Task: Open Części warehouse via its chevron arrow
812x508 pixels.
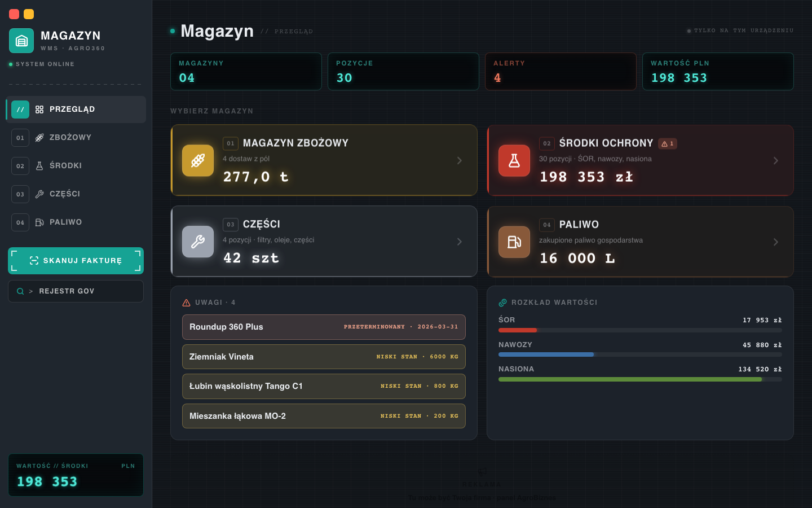Action: tap(460, 242)
